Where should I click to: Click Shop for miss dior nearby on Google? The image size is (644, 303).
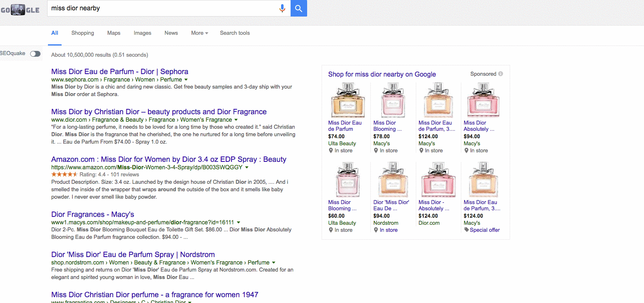[382, 75]
